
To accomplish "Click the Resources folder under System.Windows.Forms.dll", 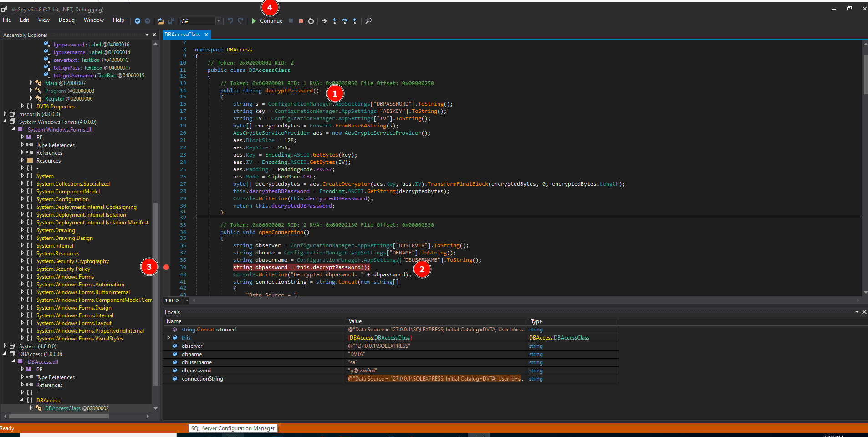I will (x=48, y=161).
